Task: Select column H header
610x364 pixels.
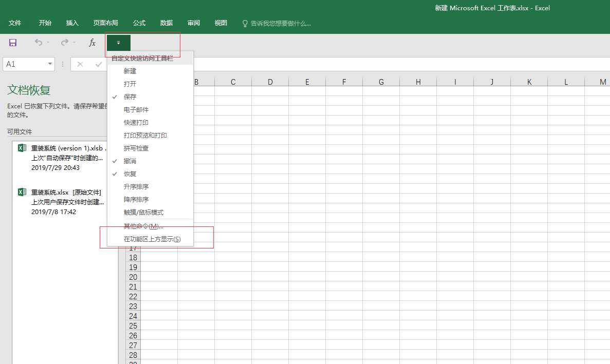Action: pos(418,82)
